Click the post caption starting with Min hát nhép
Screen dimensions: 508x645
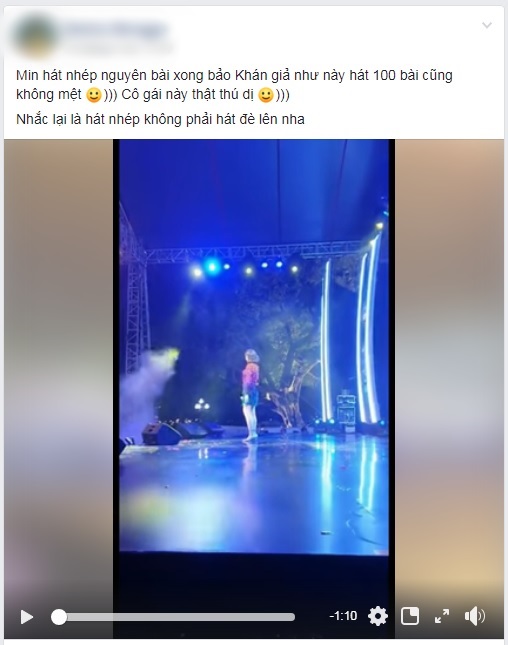[x=234, y=85]
